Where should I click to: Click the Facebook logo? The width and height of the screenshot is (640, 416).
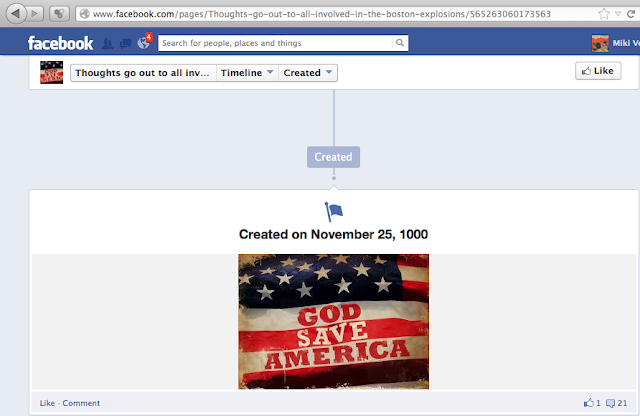[60, 43]
